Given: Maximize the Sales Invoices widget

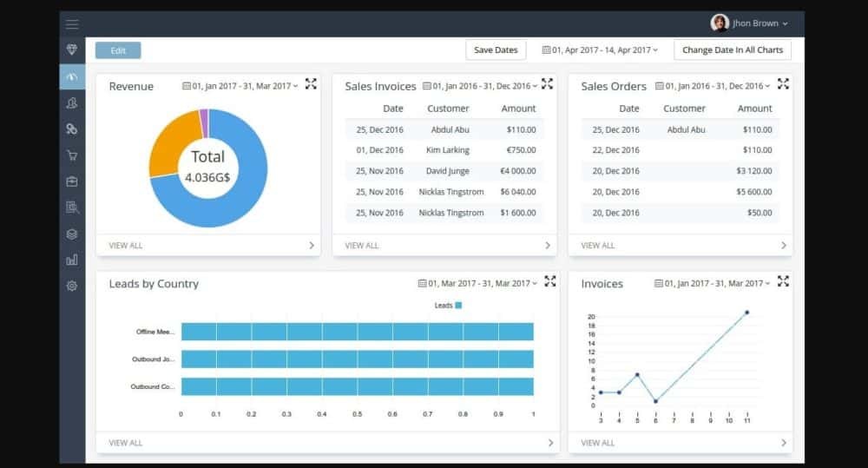Looking at the screenshot, I should (x=547, y=84).
